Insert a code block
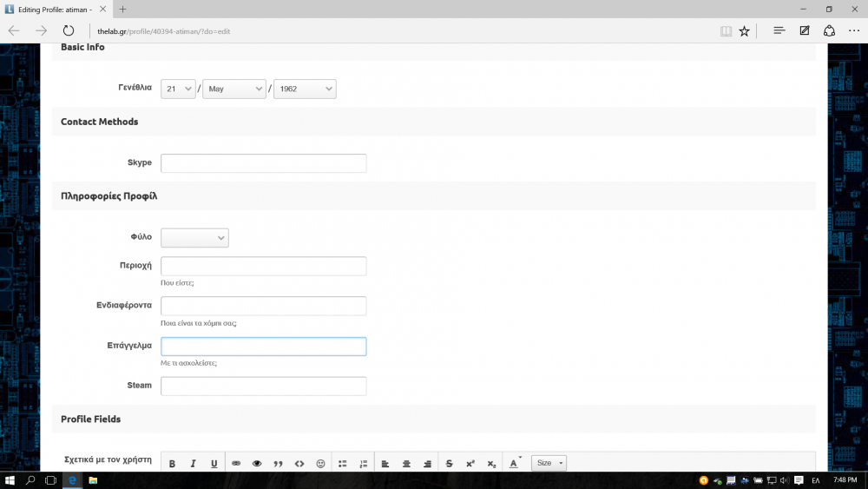 (299, 464)
